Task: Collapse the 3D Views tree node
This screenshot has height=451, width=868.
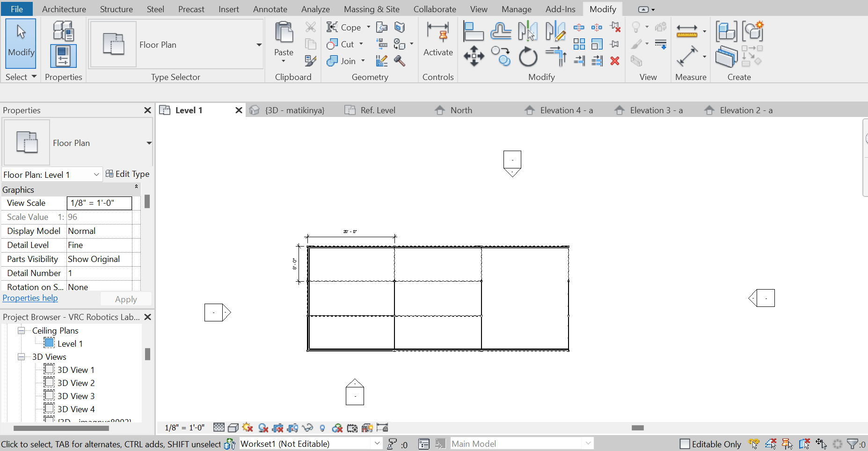Action: click(21, 357)
